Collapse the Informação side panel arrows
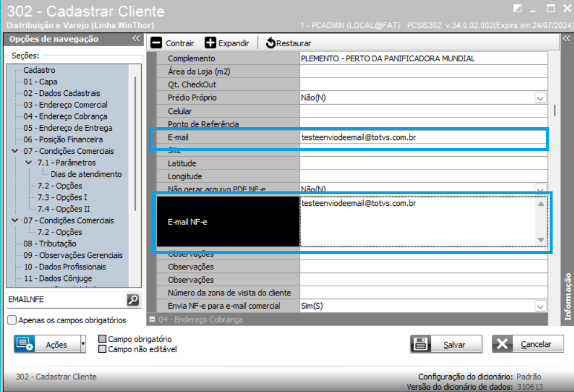Viewport: 574px width, 392px height. pos(566,39)
